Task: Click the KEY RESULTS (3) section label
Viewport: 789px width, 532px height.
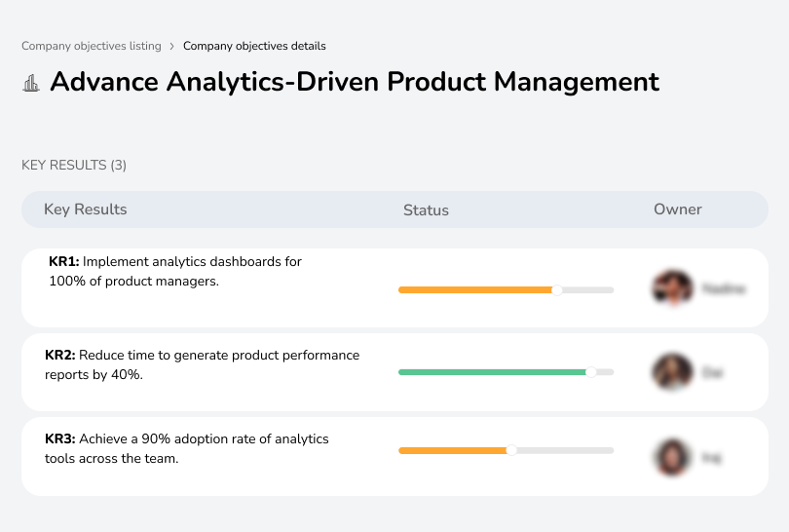Action: point(74,165)
